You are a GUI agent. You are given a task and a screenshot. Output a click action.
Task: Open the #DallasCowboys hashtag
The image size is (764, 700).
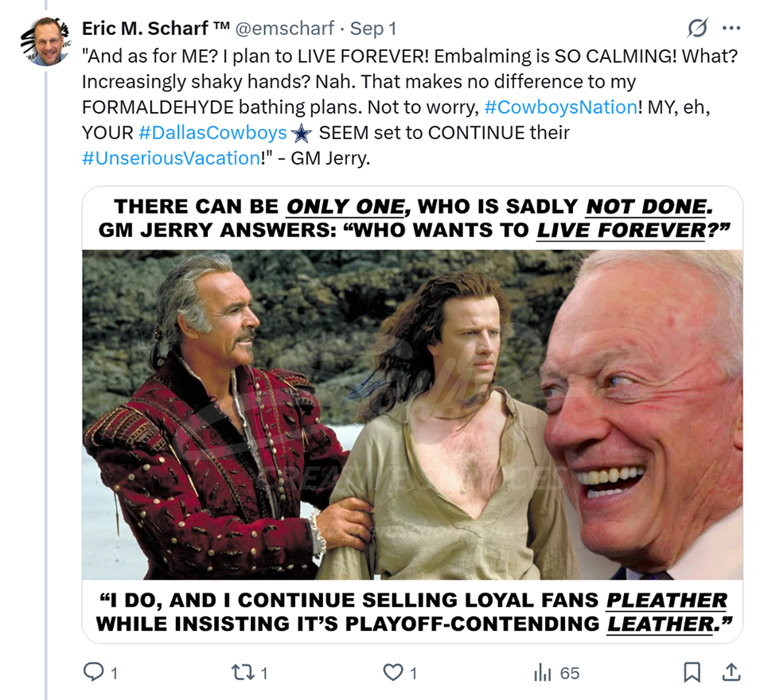click(x=217, y=132)
